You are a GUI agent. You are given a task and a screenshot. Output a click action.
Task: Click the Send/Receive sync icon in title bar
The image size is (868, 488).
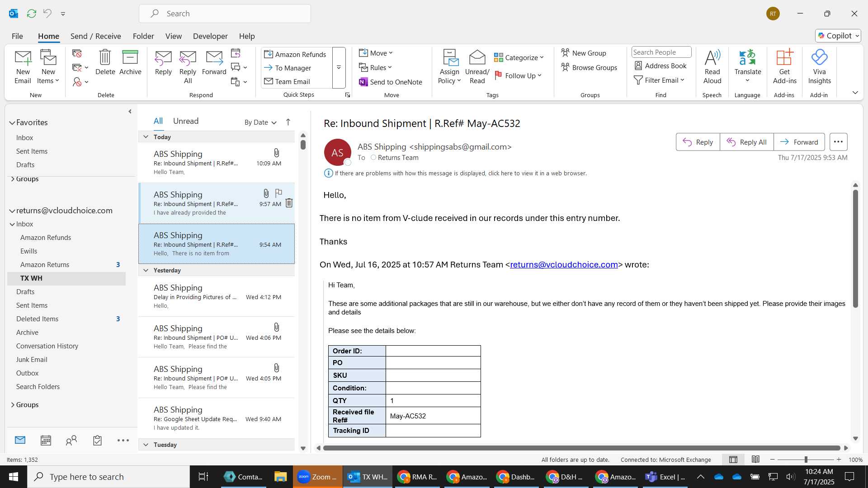31,14
